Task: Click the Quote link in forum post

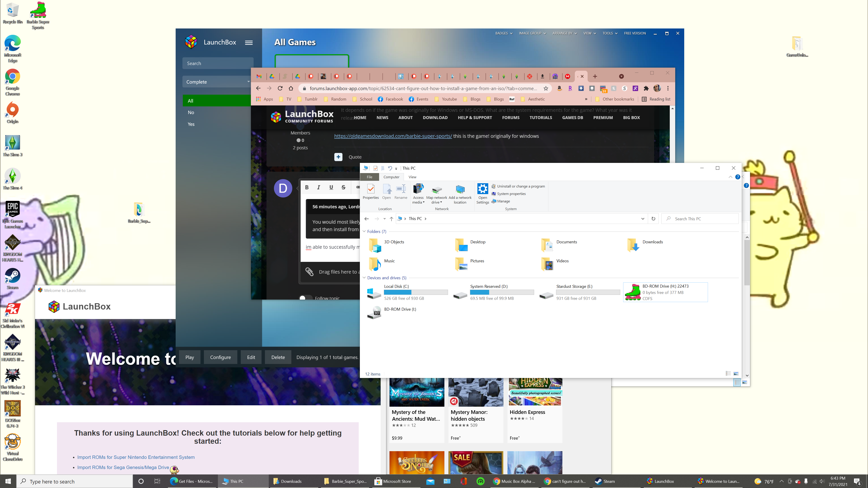Action: [x=355, y=157]
